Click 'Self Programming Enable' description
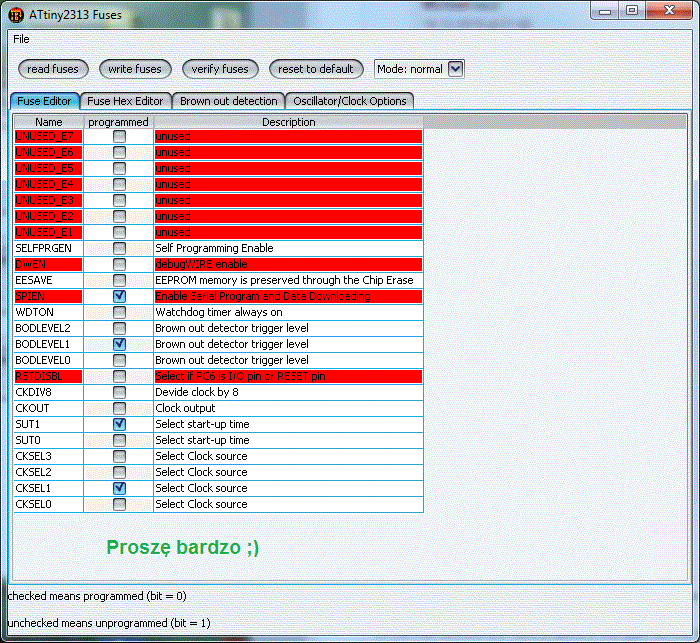The width and height of the screenshot is (700, 643). [x=288, y=248]
